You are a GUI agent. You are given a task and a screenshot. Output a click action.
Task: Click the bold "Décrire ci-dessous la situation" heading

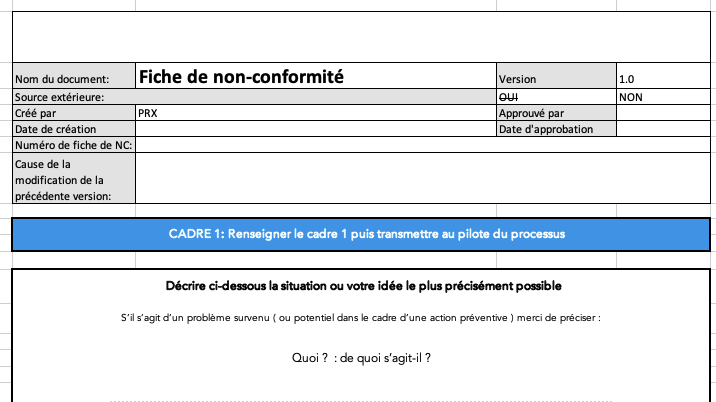366,286
